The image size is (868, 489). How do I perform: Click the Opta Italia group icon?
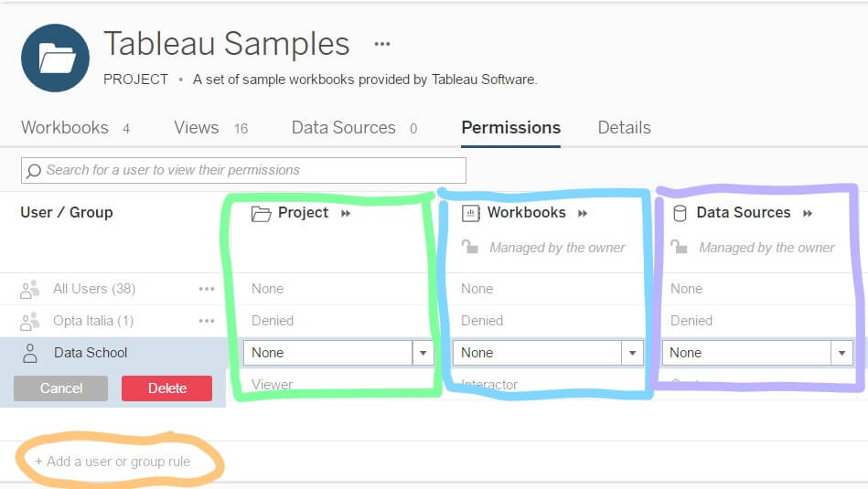point(30,321)
